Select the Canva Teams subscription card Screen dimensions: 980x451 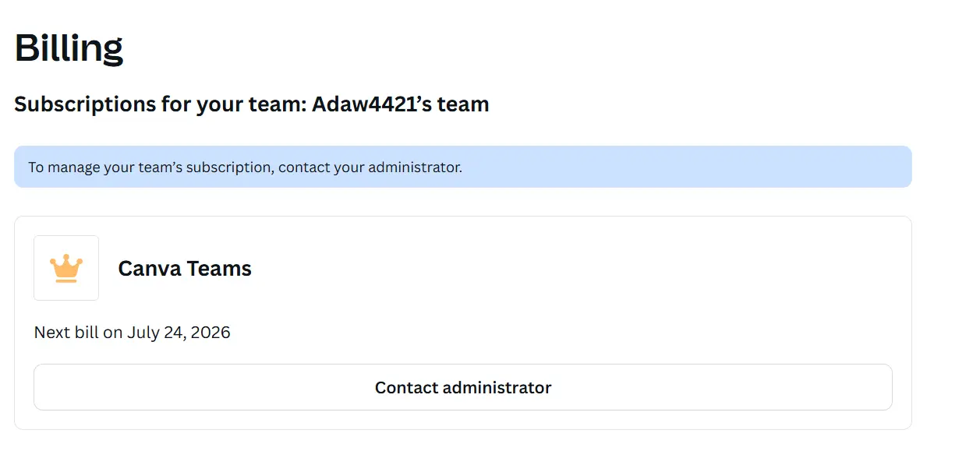[x=463, y=322]
